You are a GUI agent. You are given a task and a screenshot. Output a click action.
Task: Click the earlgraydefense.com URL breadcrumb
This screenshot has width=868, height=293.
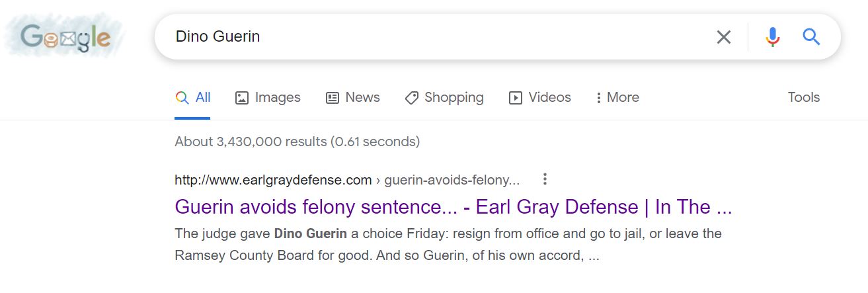point(273,180)
